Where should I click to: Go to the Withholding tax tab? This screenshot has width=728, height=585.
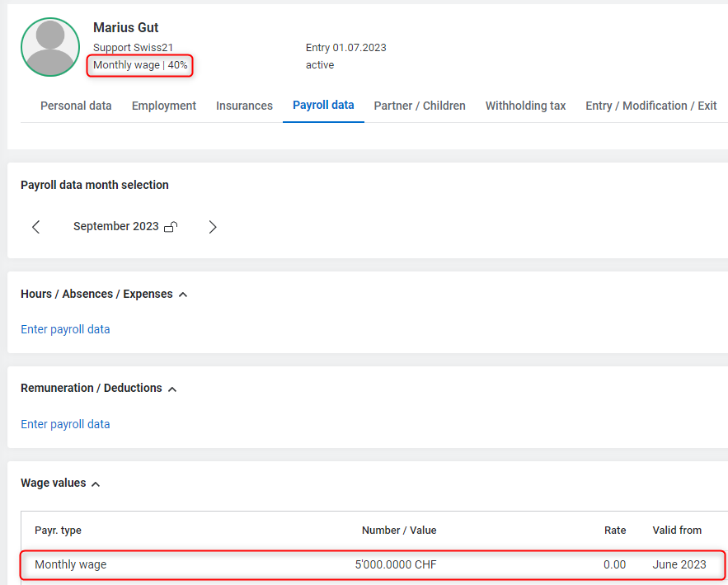click(525, 106)
